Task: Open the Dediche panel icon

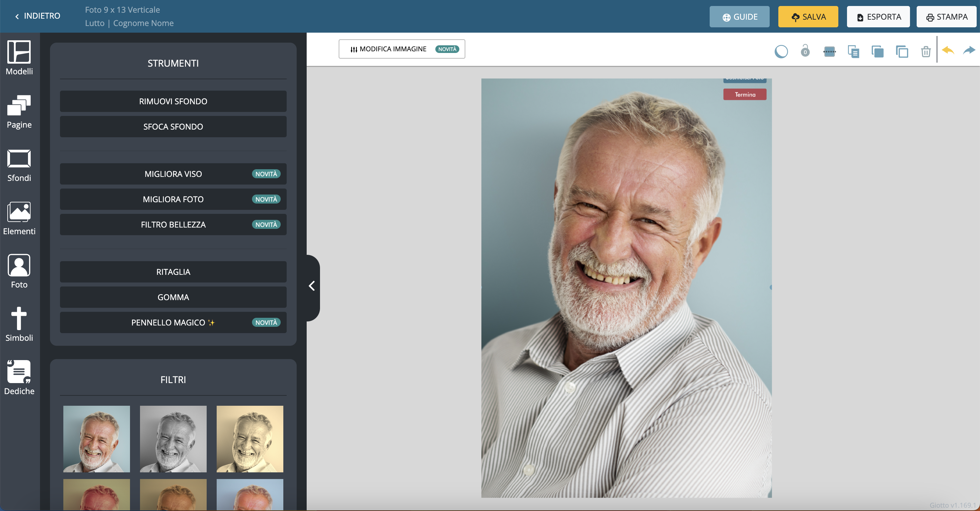Action: pos(19,372)
